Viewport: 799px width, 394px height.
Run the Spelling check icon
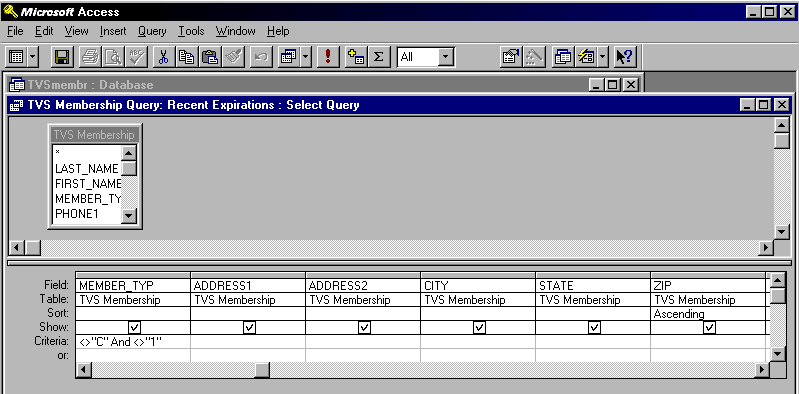tap(137, 57)
